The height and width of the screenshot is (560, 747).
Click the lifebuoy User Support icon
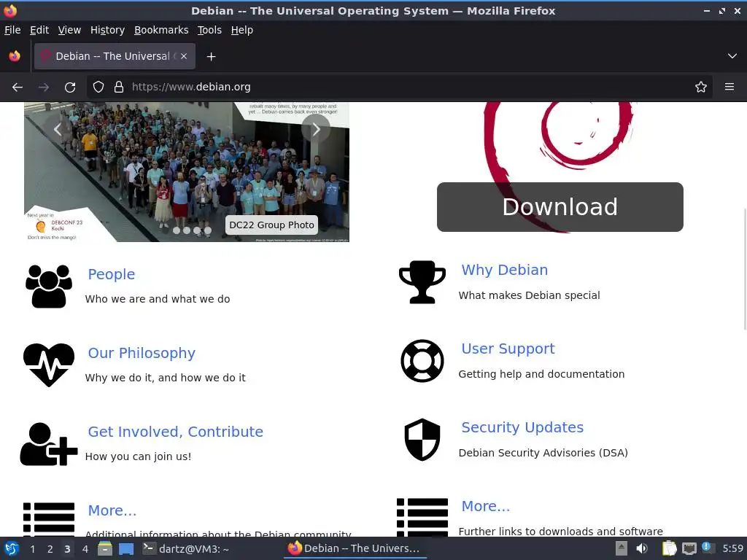(422, 360)
